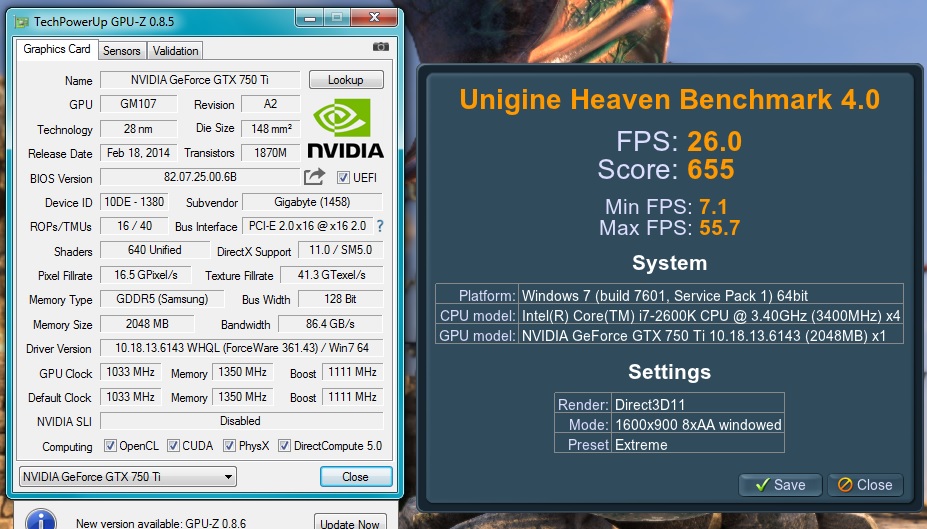Toggle the OpenCL checkbox
The image size is (927, 529).
(x=110, y=446)
